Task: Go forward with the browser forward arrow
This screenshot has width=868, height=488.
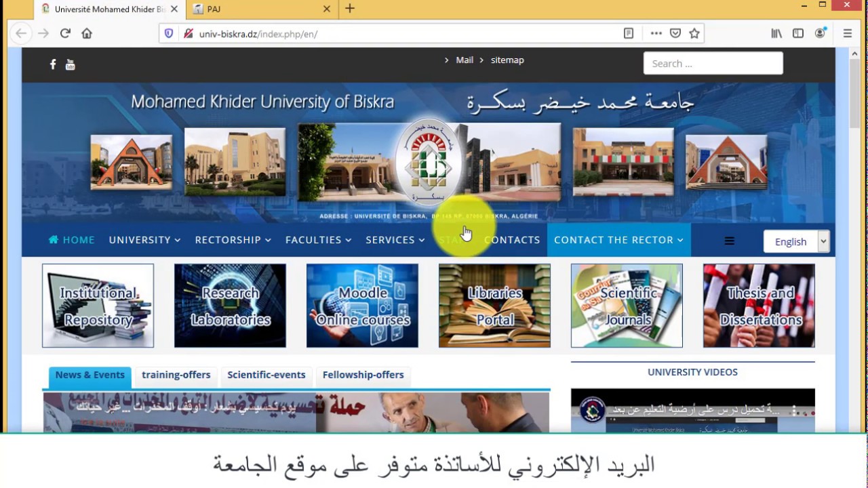Action: (43, 33)
